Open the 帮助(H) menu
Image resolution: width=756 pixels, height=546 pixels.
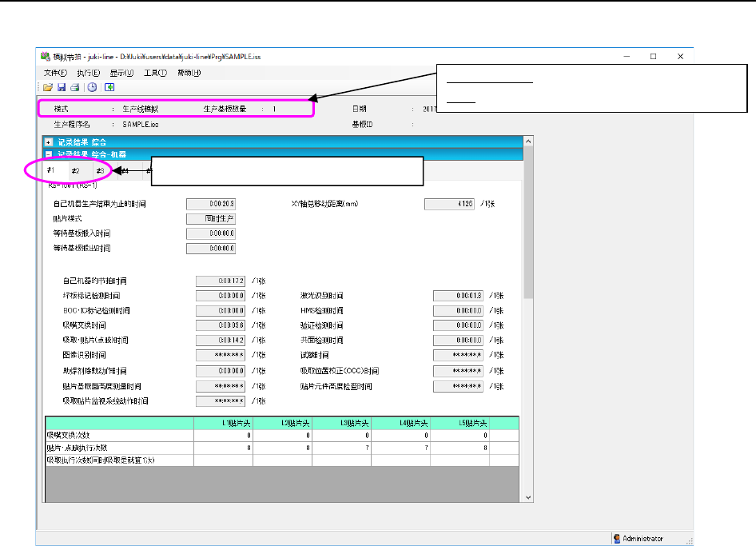point(189,73)
